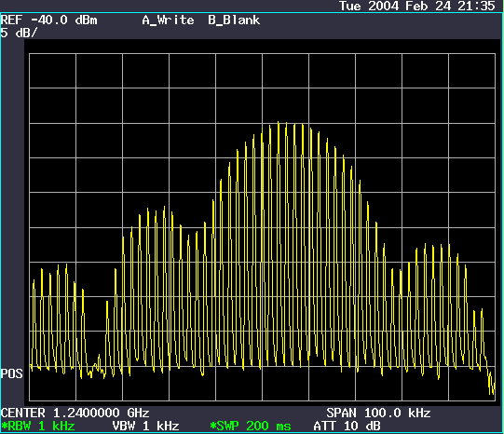
Task: Select the green SWP 200 ms sweep time
Action: pos(251,426)
